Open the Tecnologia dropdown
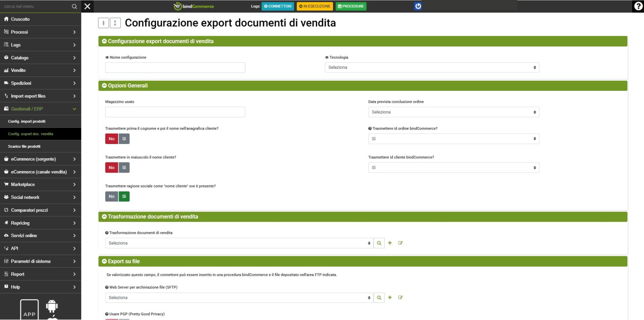This screenshot has height=320, width=644. point(432,67)
